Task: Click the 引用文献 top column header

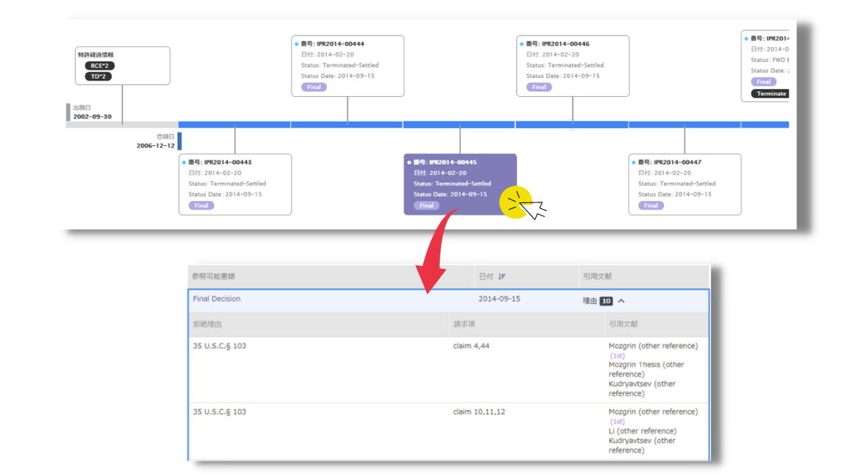Action: pos(598,276)
